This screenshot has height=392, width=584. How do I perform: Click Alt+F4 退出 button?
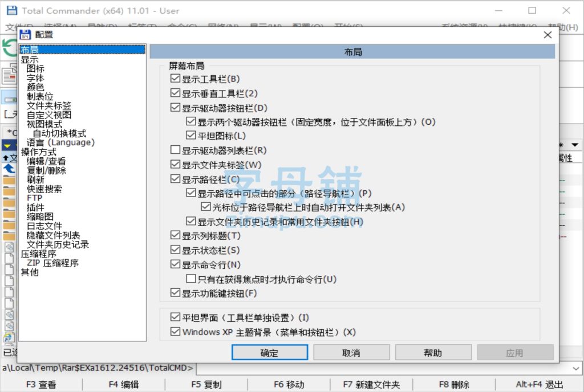click(x=540, y=384)
